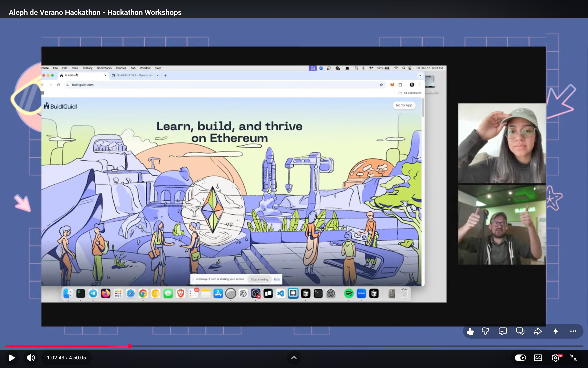Image resolution: width=588 pixels, height=368 pixels.
Task: Open Messages from the dock
Action: click(168, 293)
